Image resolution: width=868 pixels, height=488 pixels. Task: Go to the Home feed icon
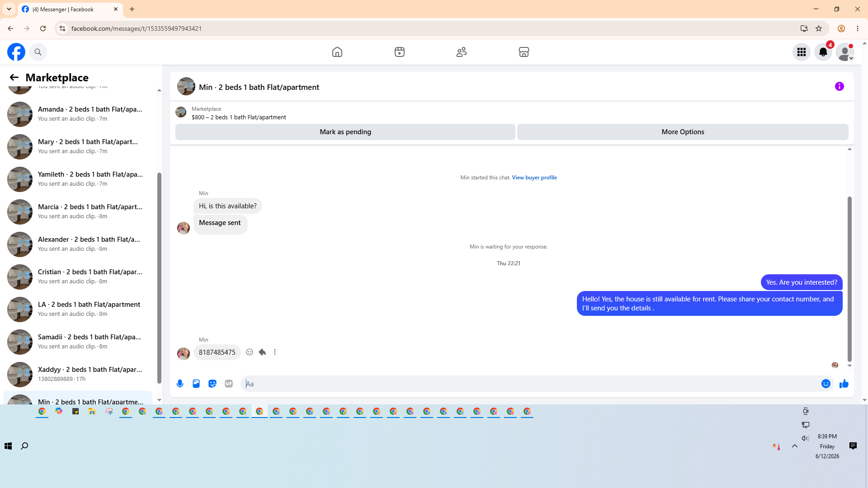coord(337,52)
